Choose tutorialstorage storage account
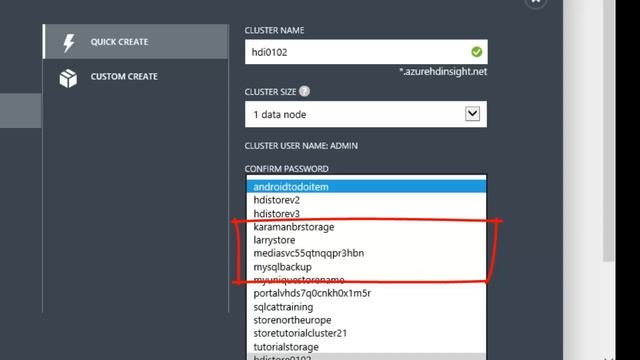This screenshot has width=640, height=360. click(x=367, y=347)
